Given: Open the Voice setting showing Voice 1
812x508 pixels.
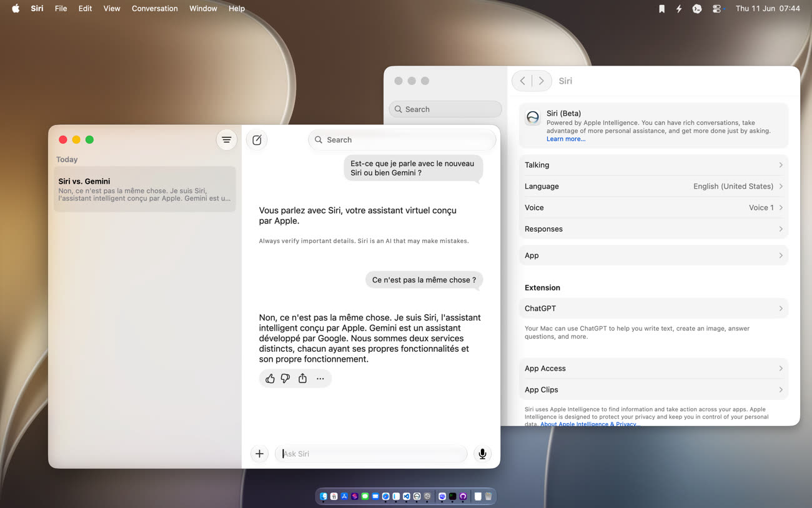Looking at the screenshot, I should point(653,207).
